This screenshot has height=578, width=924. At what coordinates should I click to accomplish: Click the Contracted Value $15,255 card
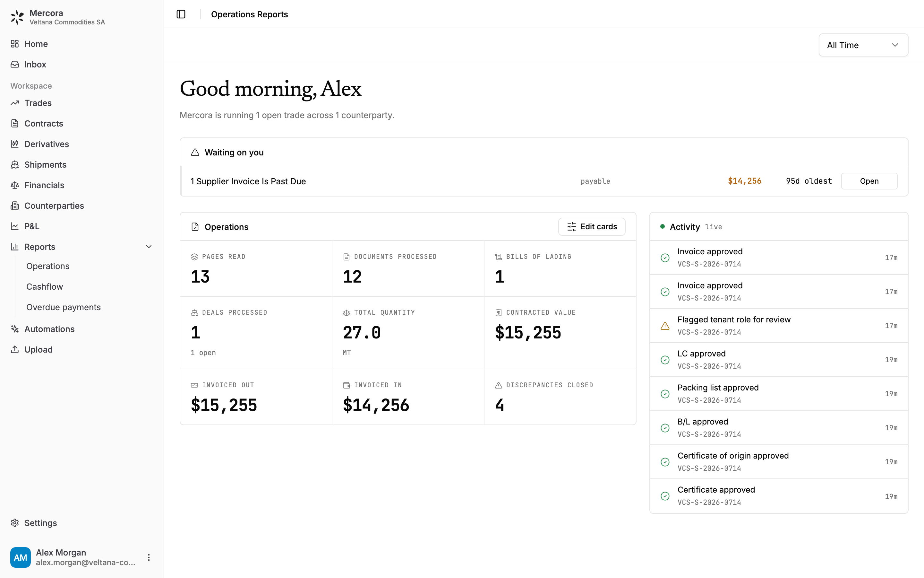pyautogui.click(x=560, y=333)
